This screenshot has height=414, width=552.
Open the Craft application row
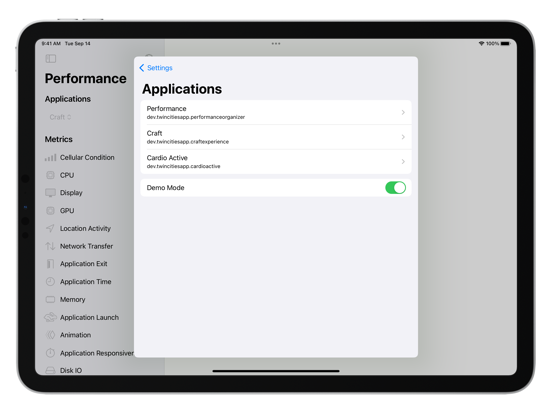(x=276, y=137)
